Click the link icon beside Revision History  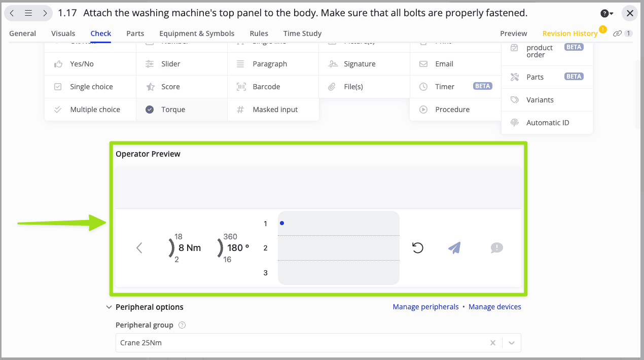pyautogui.click(x=617, y=33)
